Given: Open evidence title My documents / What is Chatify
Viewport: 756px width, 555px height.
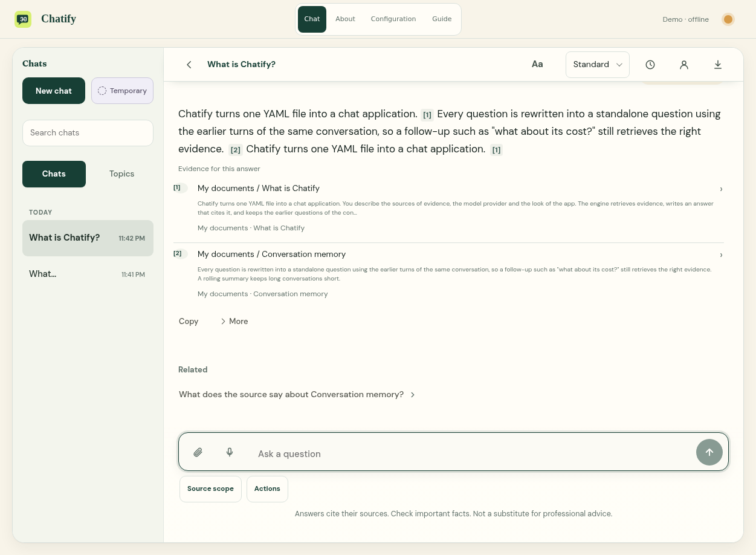Looking at the screenshot, I should [x=259, y=189].
